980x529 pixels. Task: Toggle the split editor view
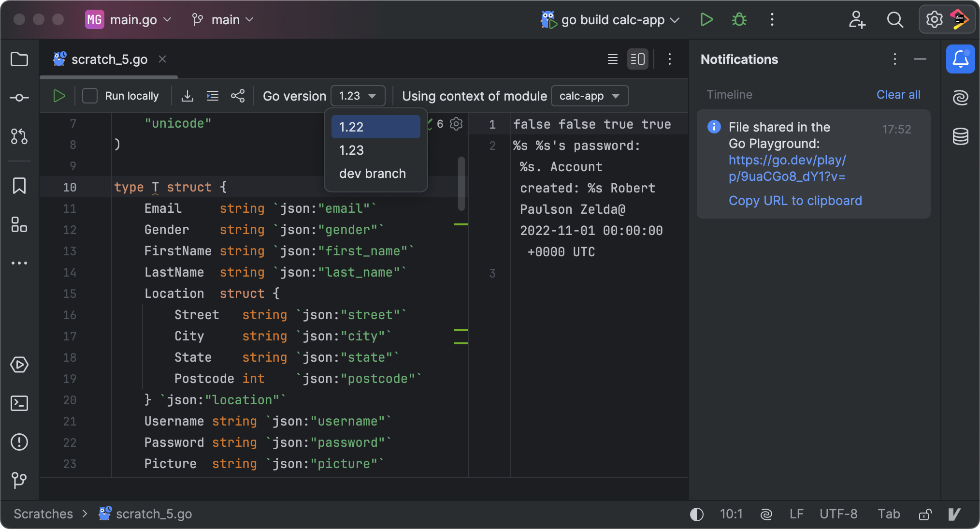pyautogui.click(x=637, y=59)
